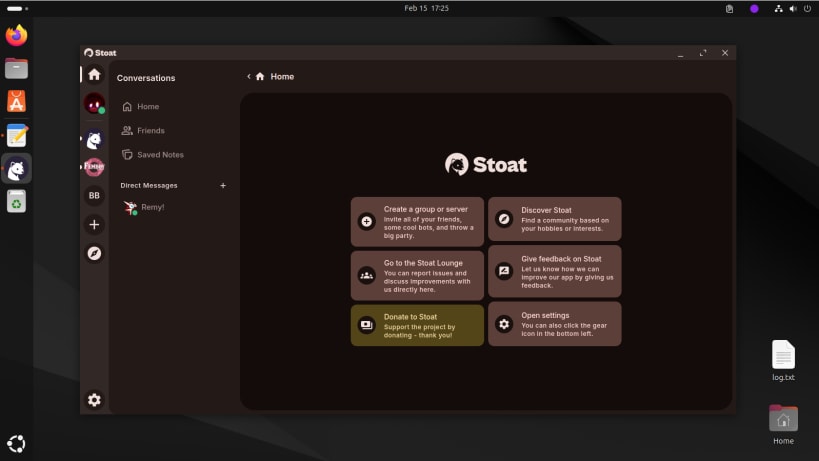Click the house icon in the header bar
This screenshot has width=819, height=461.
[260, 77]
